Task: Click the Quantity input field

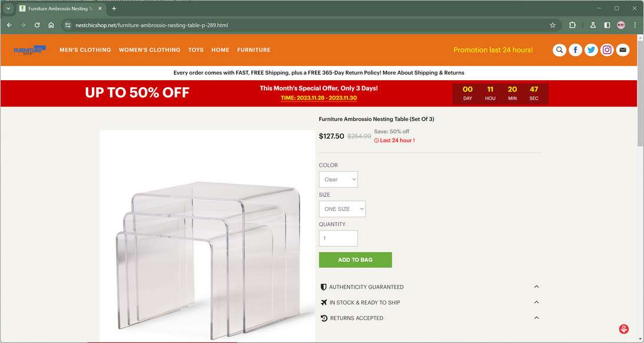Action: coord(338,239)
